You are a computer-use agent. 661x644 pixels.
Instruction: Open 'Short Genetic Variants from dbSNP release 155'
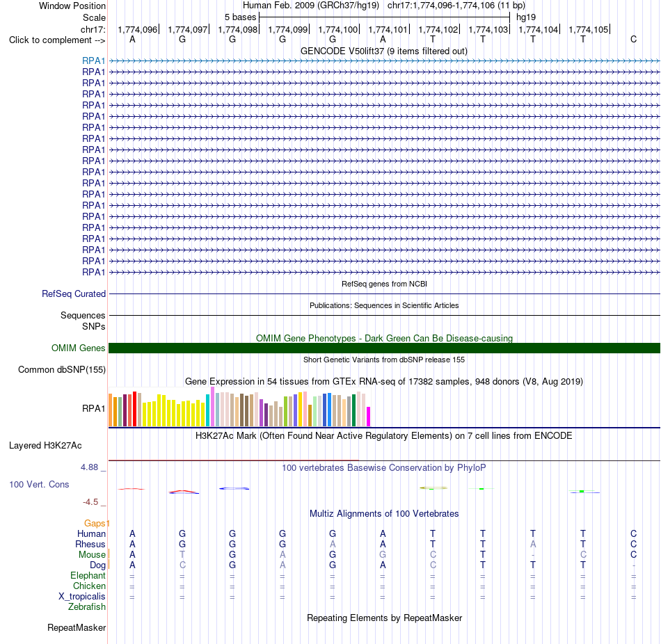(x=384, y=360)
